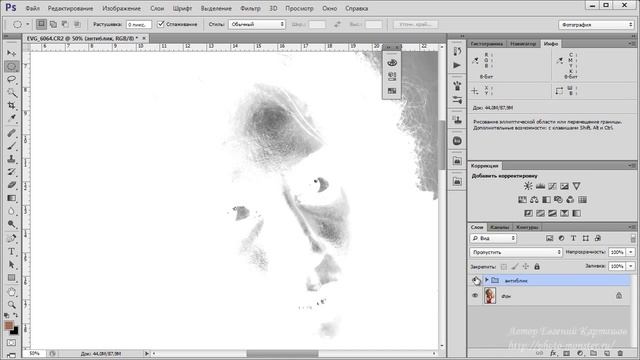
Task: Click the layer styles fx button
Action: point(553,353)
